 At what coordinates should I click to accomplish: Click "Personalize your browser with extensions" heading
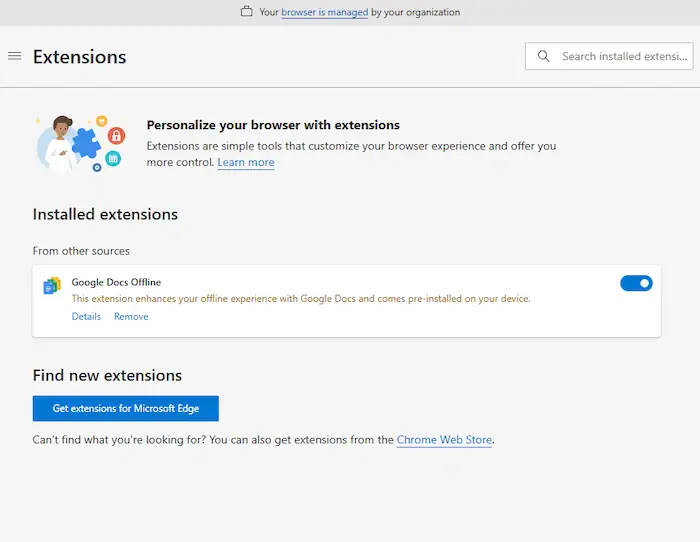pyautogui.click(x=273, y=125)
